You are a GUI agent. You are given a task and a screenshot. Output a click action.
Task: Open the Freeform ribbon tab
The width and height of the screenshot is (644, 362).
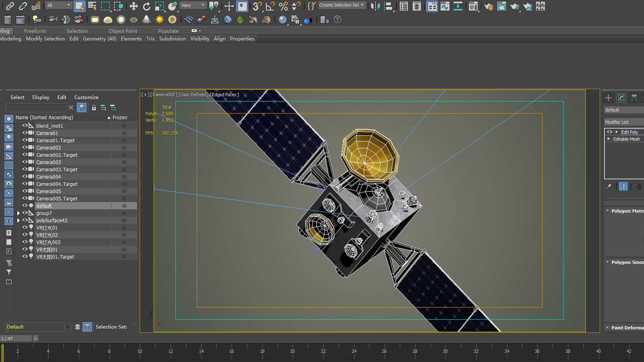click(35, 31)
